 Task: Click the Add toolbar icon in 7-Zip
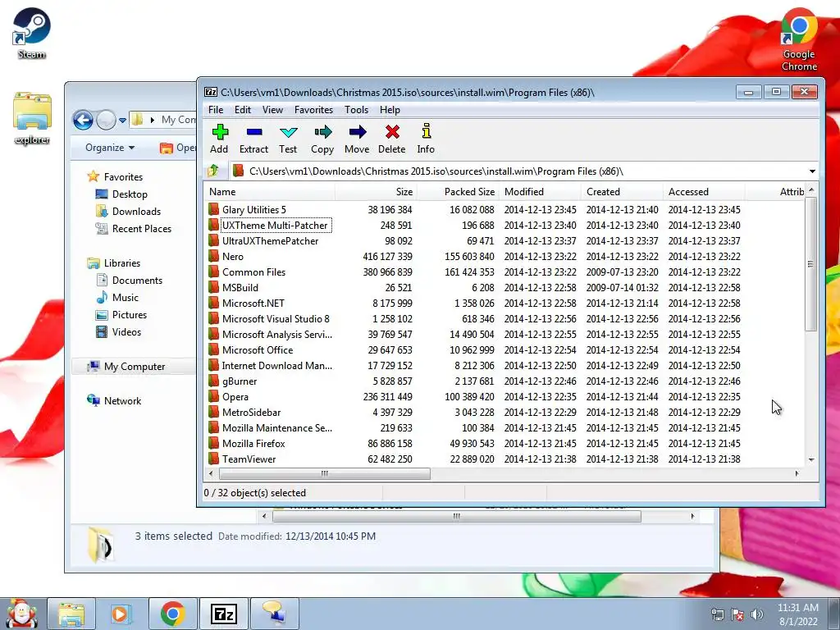pos(219,132)
